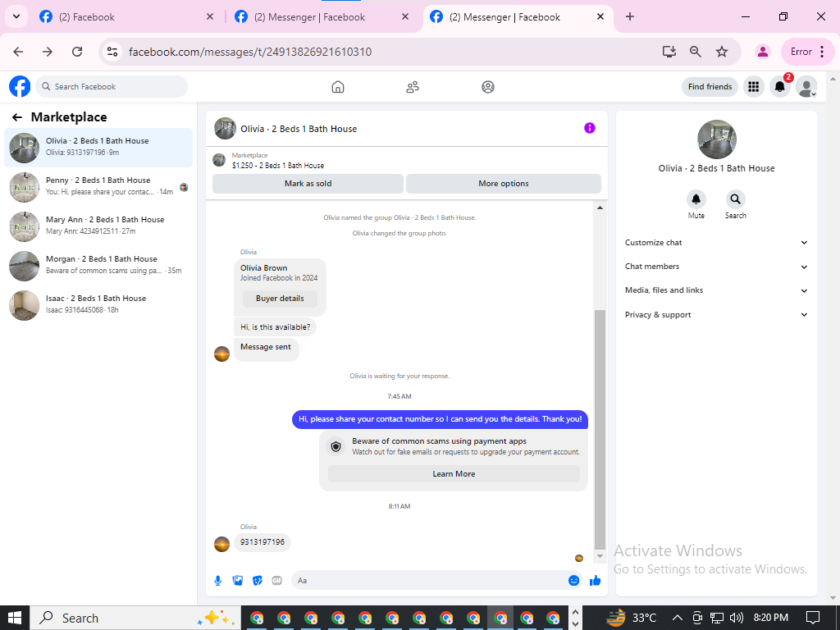Viewport: 840px width, 630px height.
Task: Click the Windows taskbar Search box
Action: click(x=135, y=618)
